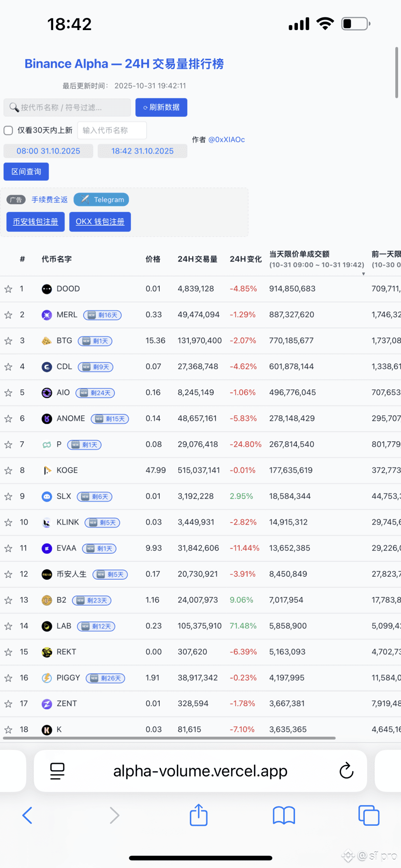Open end time 18:42 31.10.2025 picker
The height and width of the screenshot is (868, 401).
tap(142, 151)
